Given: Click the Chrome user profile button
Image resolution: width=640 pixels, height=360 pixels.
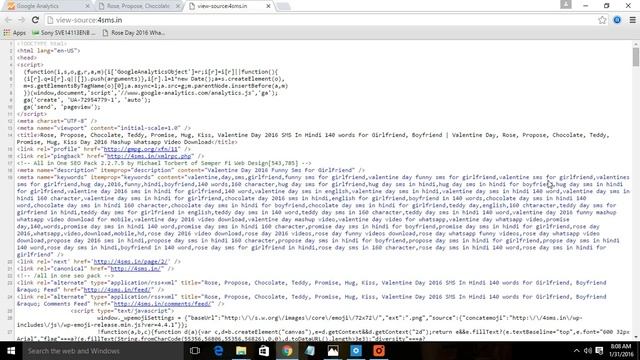Looking at the screenshot, I should click(566, 4).
